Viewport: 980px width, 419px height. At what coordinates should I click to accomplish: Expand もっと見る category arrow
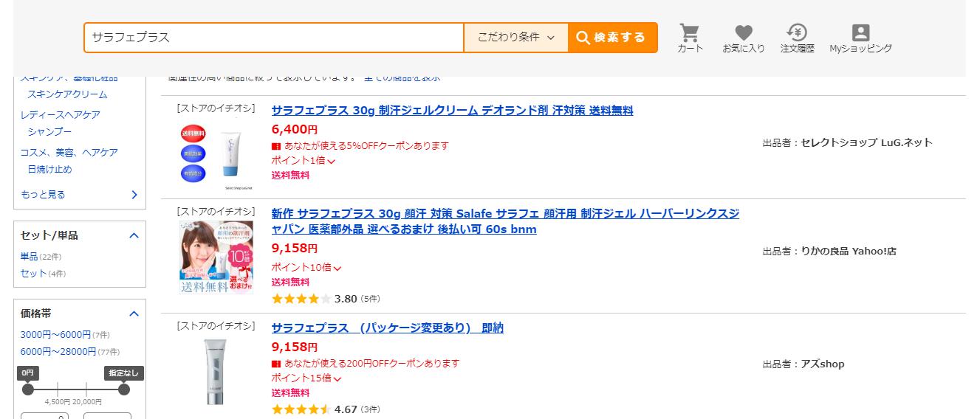pos(134,195)
